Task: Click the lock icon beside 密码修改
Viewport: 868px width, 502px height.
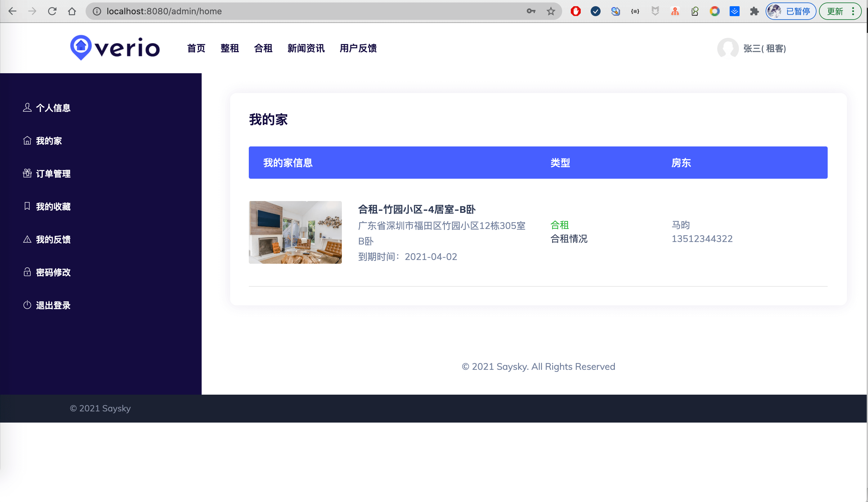Action: coord(27,272)
